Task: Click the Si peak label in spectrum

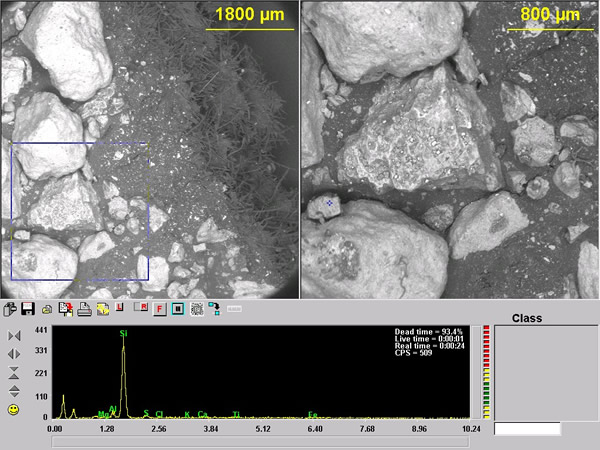Action: [123, 334]
